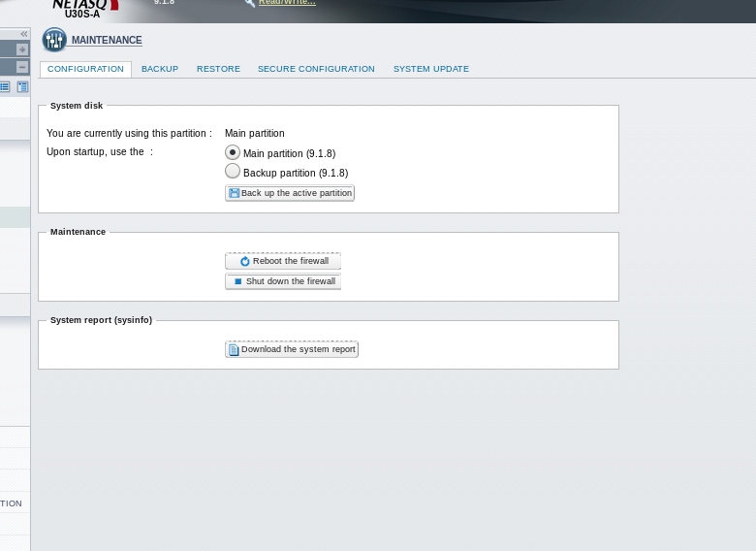Select Backup partition (9.1.8) for startup
The width and height of the screenshot is (756, 551).
[x=233, y=171]
